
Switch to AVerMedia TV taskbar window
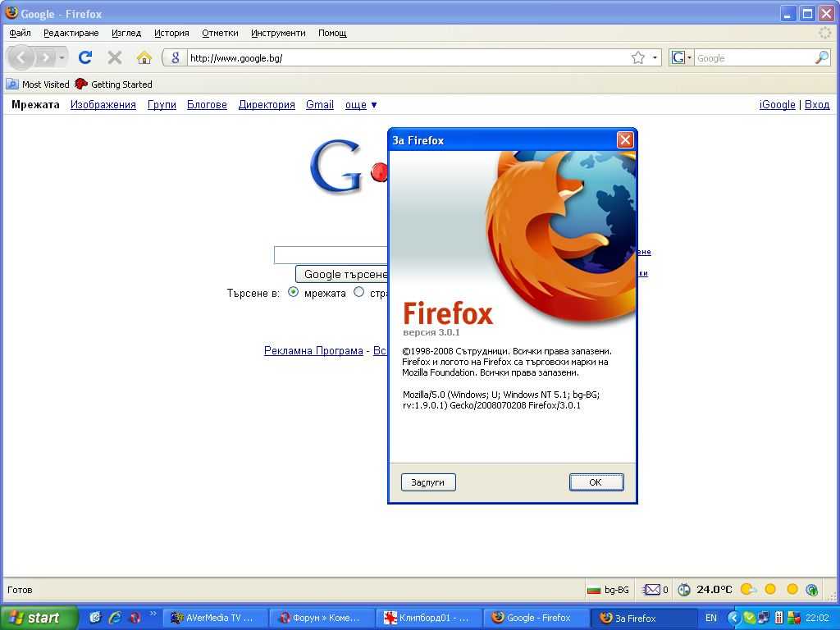pyautogui.click(x=214, y=618)
